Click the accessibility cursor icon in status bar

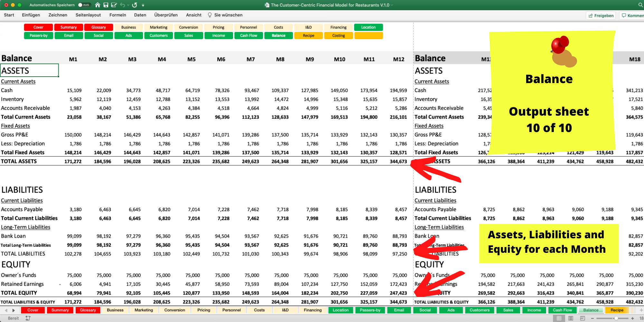28,318
